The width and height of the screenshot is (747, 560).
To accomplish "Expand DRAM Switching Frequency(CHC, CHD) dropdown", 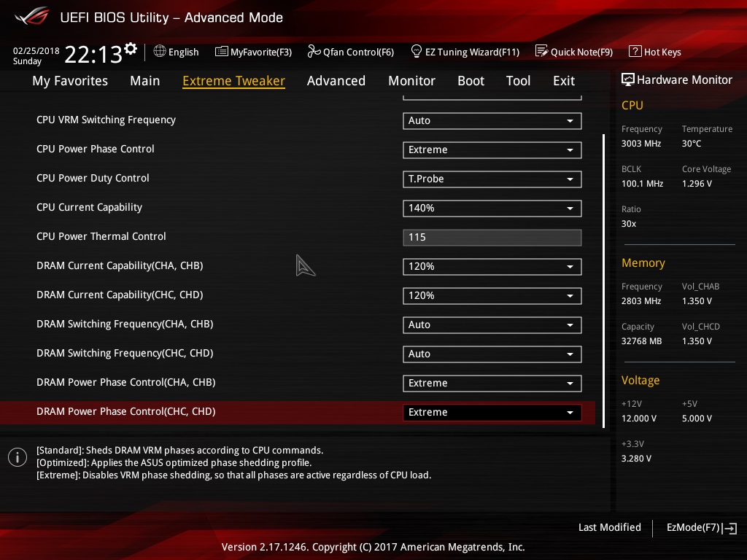I will (492, 354).
